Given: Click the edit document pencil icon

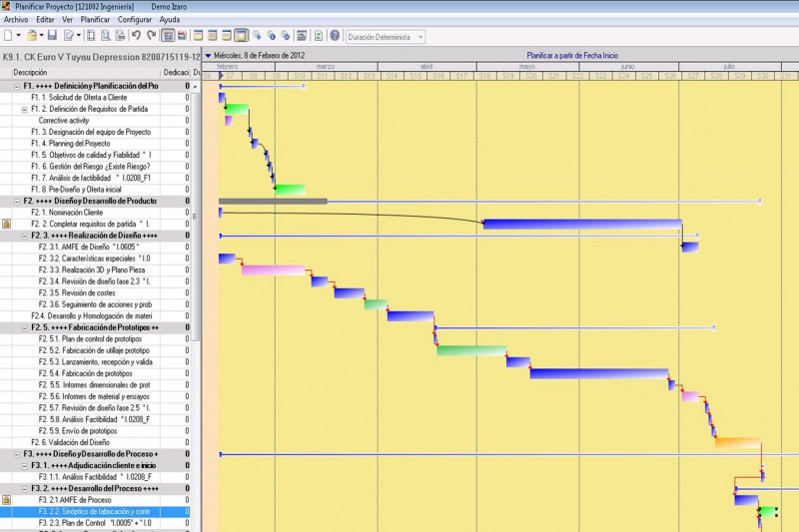Looking at the screenshot, I should [68, 36].
